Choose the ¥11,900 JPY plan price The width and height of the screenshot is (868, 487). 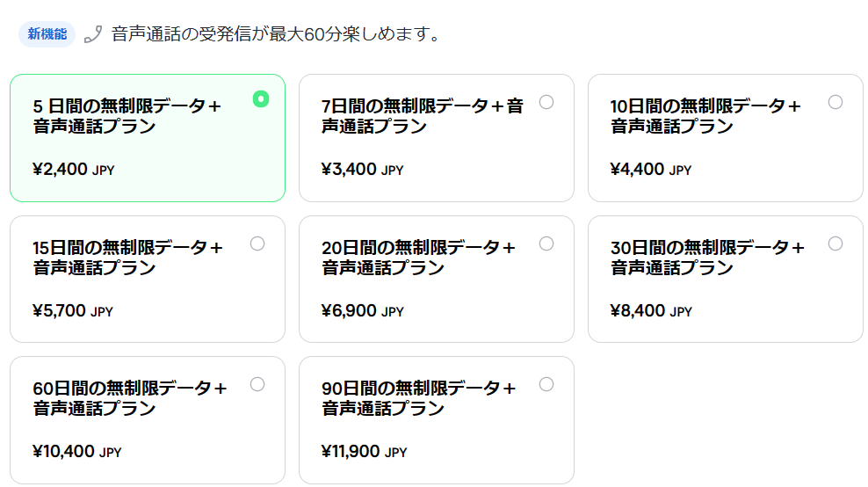365,452
